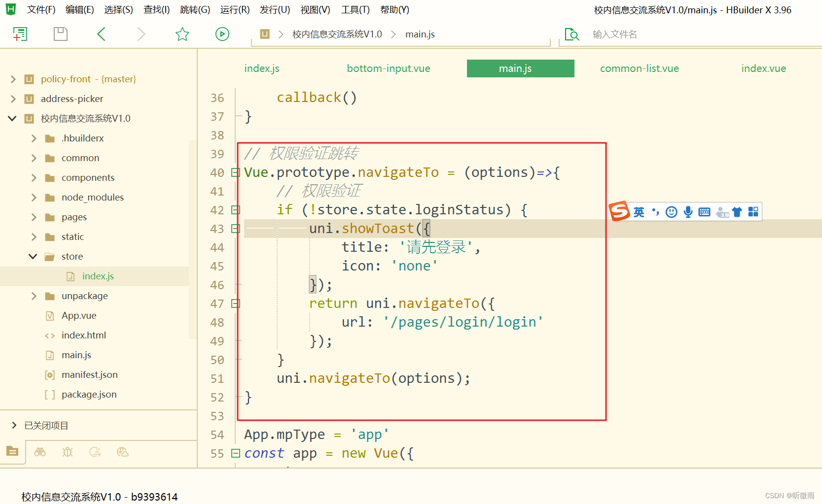This screenshot has width=822, height=504.
Task: Switch to bottom-input.vue tab
Action: pos(389,68)
